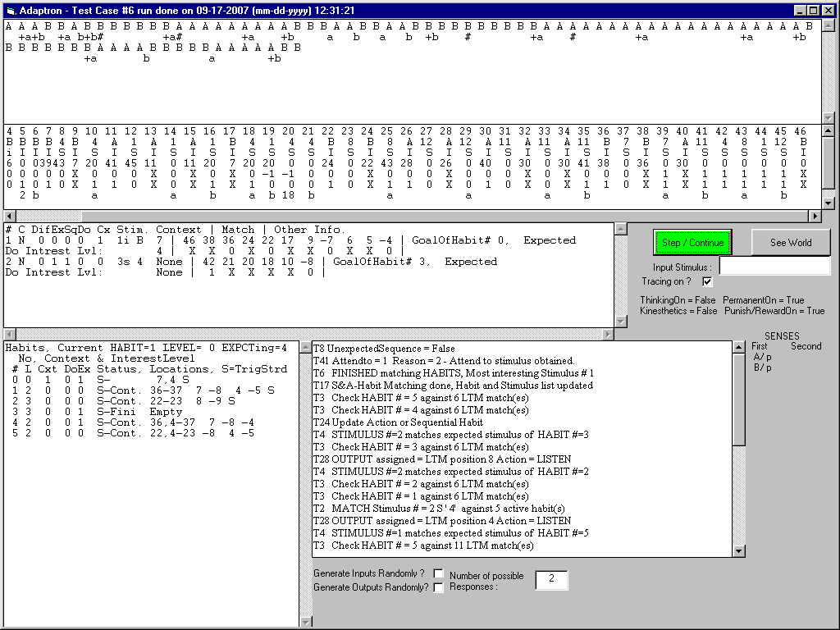Select 'T24 Update Action or Sequential Habit' line
Viewport: 840px width, 630px height.
tap(398, 422)
